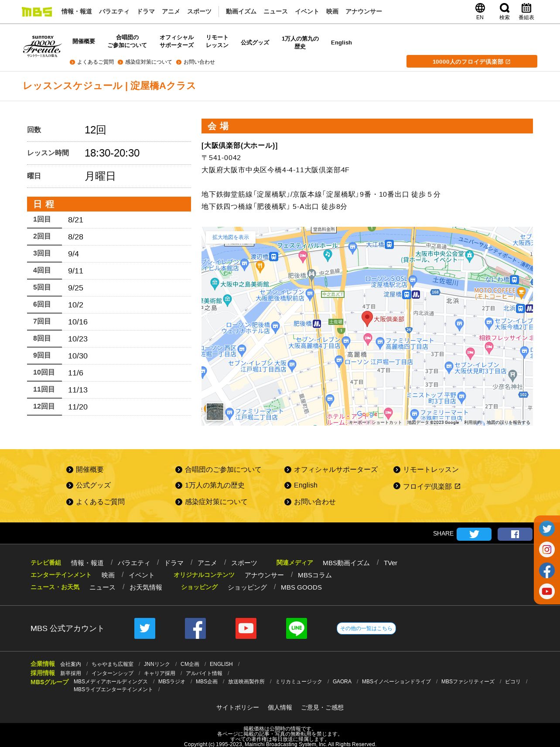Open お問い合わせ link under header
Image resolution: width=560 pixels, height=747 pixels.
tap(195, 62)
